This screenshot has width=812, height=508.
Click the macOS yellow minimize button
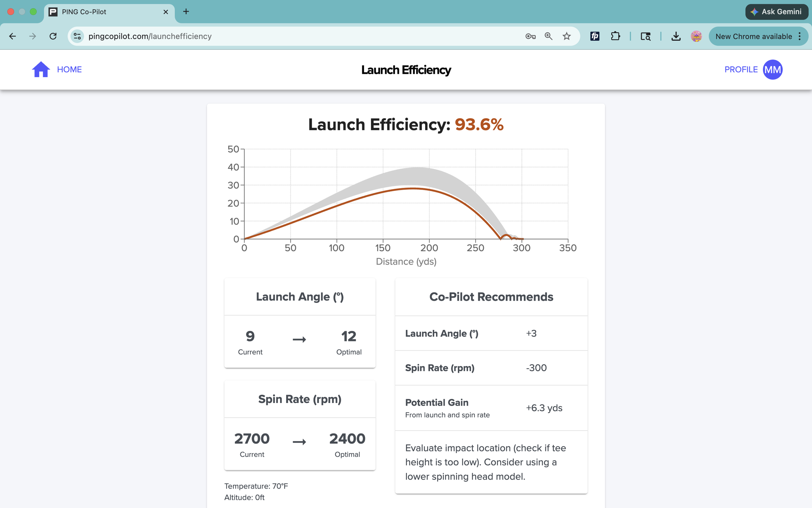pyautogui.click(x=22, y=12)
